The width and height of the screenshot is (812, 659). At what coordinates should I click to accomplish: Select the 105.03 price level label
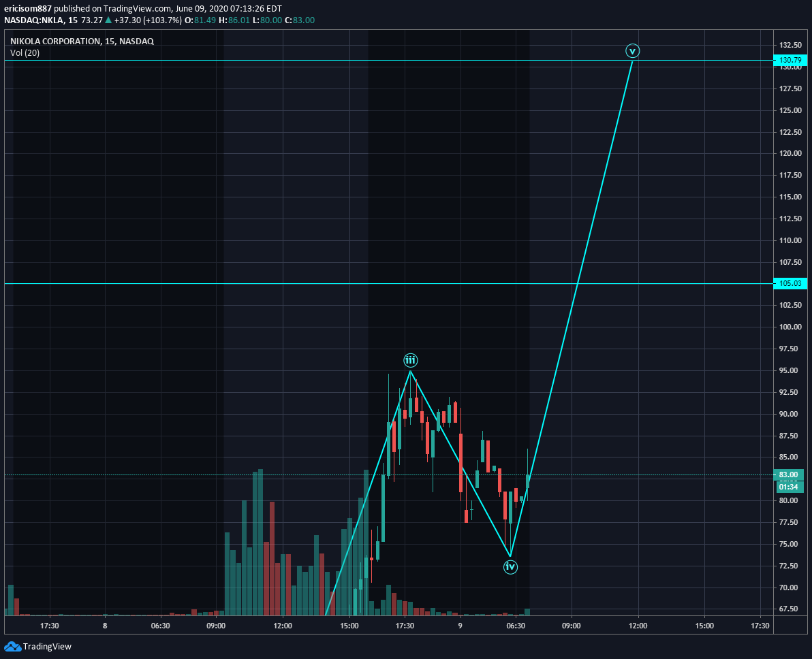(x=790, y=283)
